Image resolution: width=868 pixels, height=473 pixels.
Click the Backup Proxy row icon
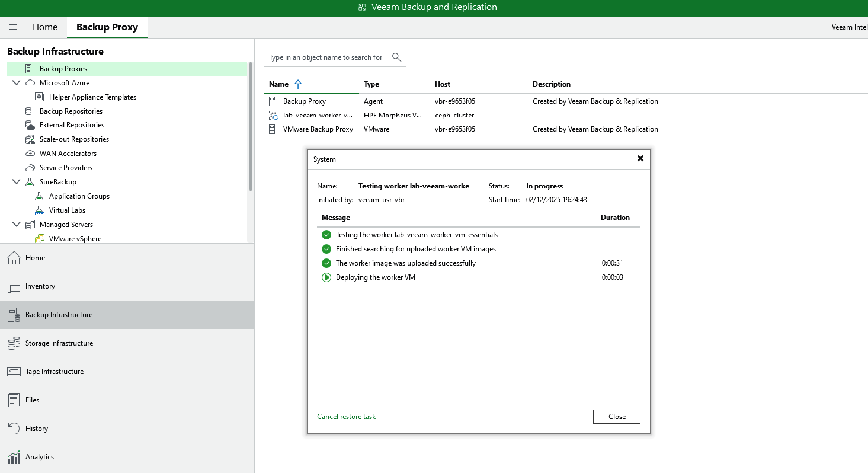click(x=274, y=101)
